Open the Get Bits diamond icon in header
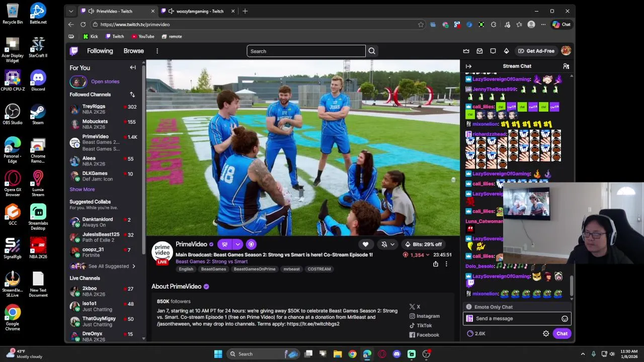 506,51
